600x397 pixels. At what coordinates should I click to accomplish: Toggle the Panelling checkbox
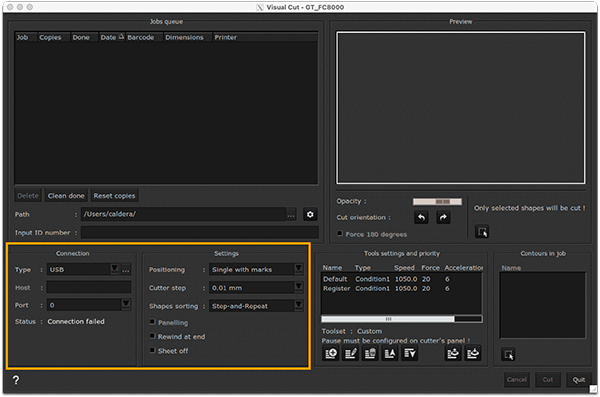152,322
